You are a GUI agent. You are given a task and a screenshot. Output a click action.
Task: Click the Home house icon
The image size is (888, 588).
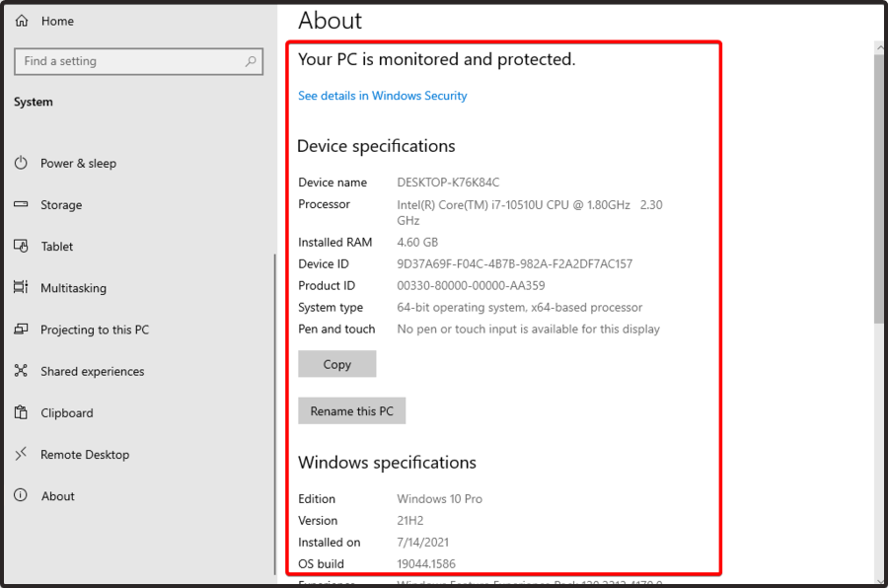point(22,21)
